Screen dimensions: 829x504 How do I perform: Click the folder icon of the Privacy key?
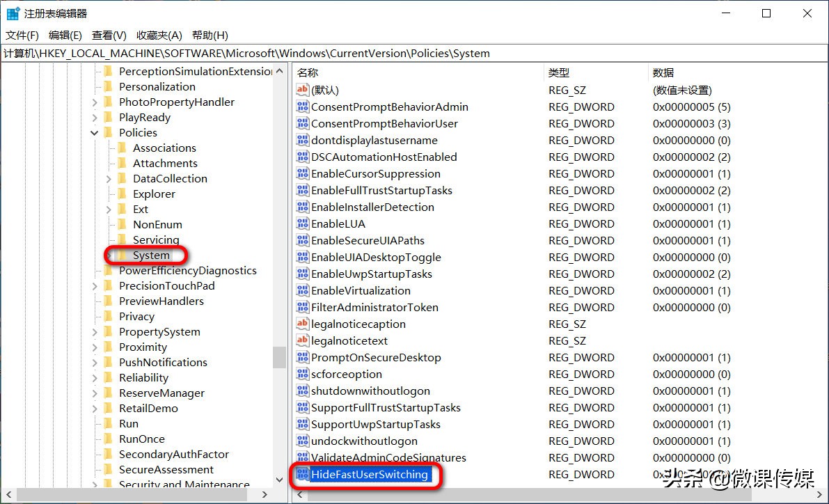pyautogui.click(x=109, y=316)
